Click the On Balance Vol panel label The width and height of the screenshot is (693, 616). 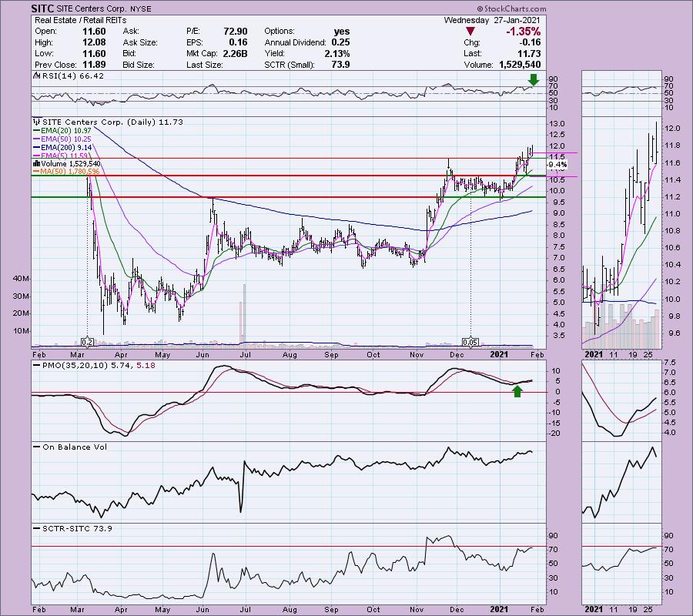[70, 447]
